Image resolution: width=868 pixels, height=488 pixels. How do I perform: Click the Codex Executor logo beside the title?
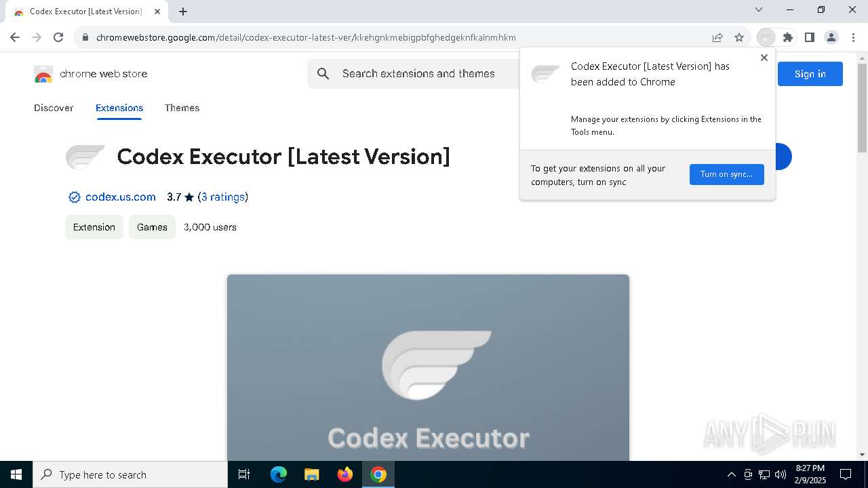click(x=85, y=157)
